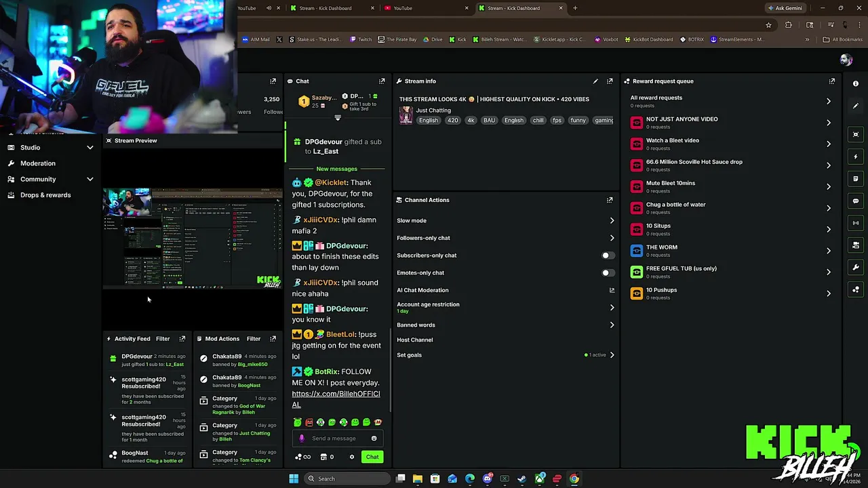Expand THE WORM reward requests
868x488 pixels.
pos(828,251)
